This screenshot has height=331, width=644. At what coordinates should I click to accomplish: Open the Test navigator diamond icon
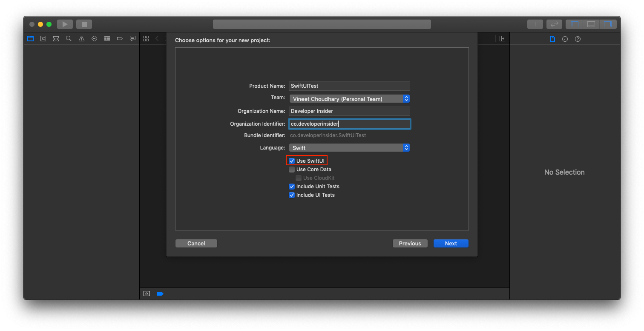pyautogui.click(x=94, y=38)
